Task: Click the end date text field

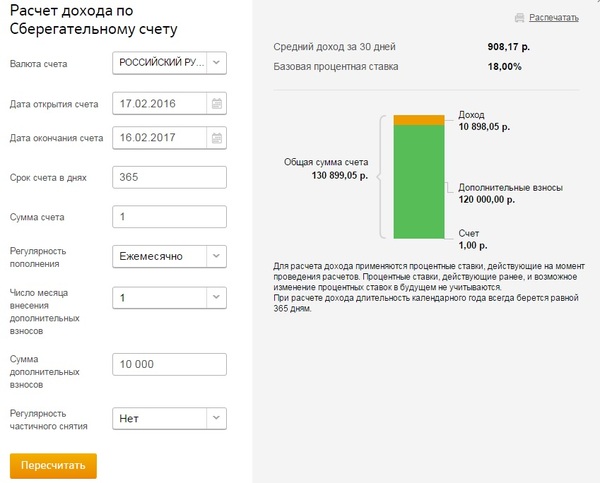Action: (158, 138)
